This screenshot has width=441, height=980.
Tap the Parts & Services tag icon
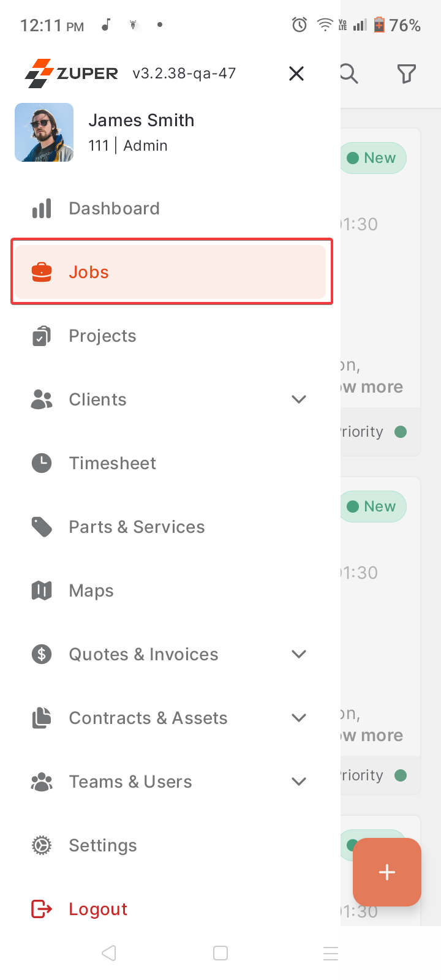42,527
